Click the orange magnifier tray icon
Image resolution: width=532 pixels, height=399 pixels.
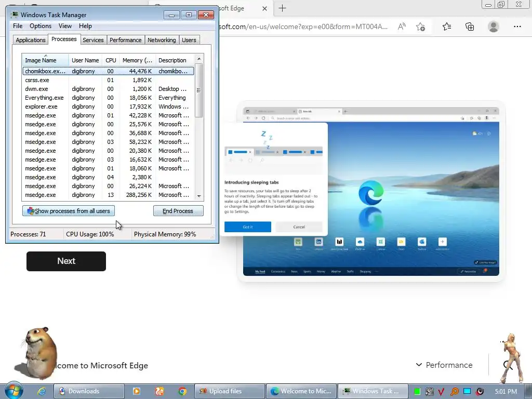click(454, 392)
